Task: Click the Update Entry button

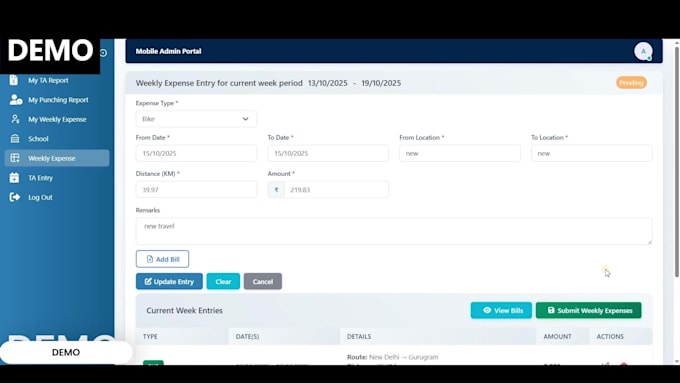Action: (x=169, y=282)
